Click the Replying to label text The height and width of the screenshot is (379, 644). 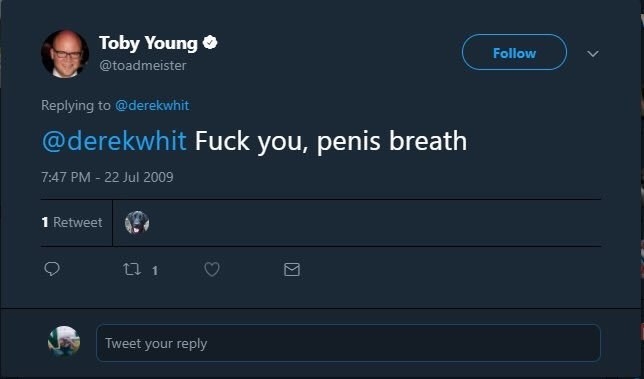[76, 106]
